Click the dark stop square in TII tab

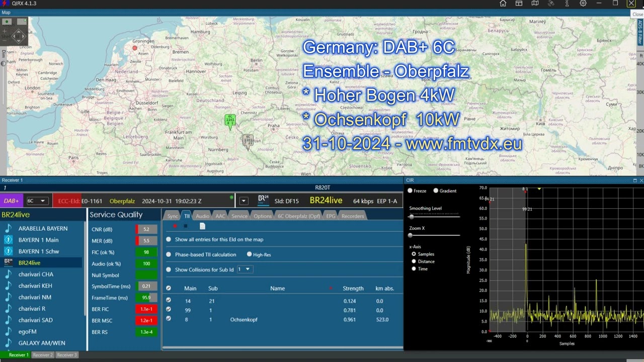(x=186, y=226)
